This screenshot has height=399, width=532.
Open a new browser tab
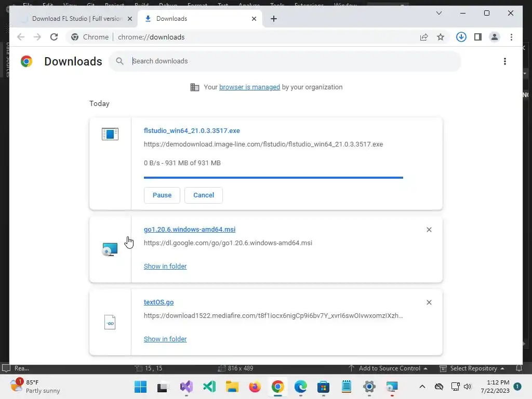tap(273, 19)
